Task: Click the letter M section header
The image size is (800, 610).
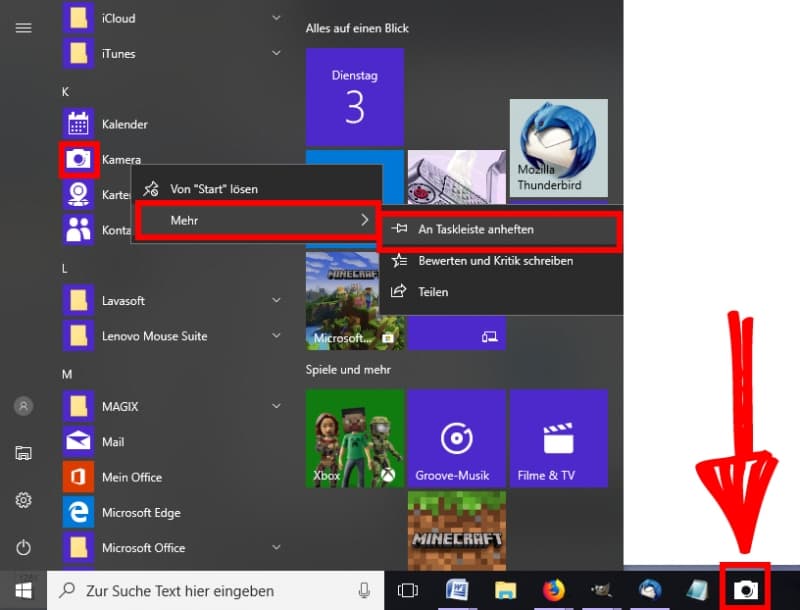Action: pyautogui.click(x=67, y=374)
